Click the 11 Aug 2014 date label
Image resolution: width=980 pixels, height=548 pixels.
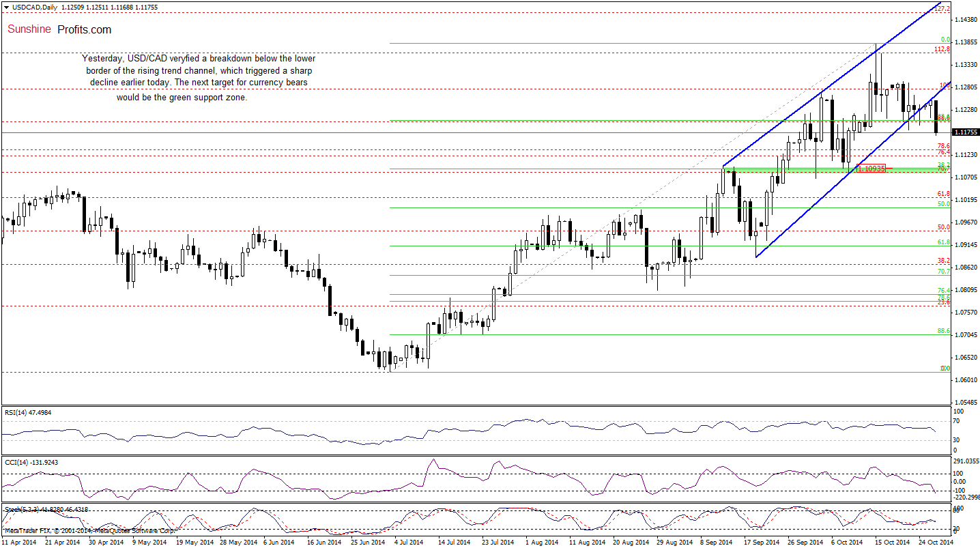click(586, 543)
